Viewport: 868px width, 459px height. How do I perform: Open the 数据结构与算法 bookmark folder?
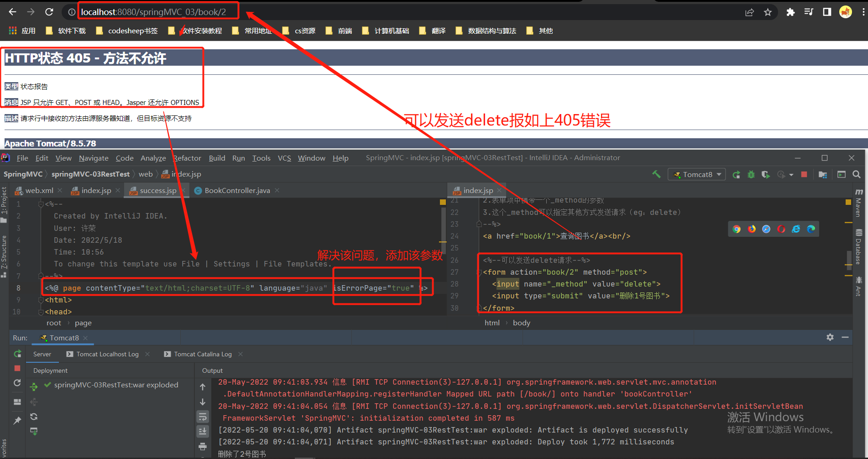coord(486,31)
